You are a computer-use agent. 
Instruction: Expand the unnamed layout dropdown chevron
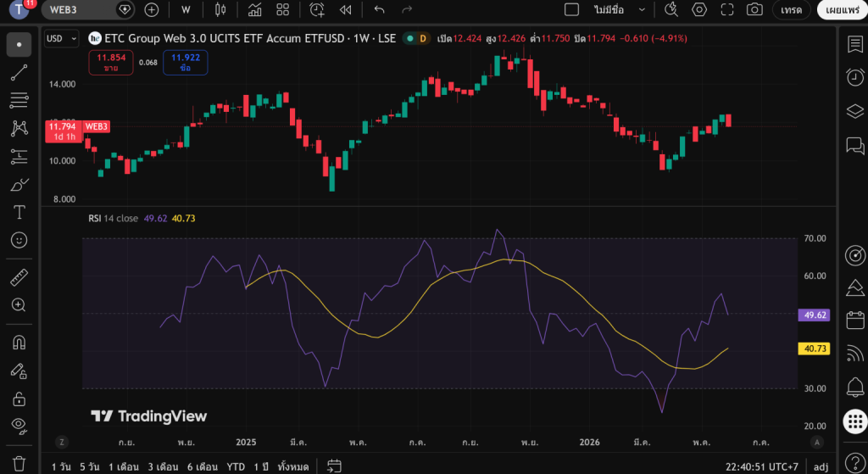point(642,9)
